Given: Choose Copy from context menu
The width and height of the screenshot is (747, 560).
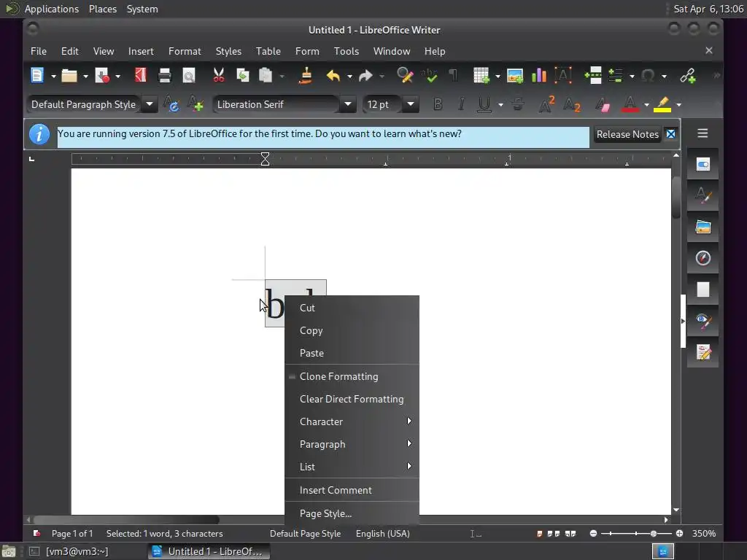Looking at the screenshot, I should click(352, 330).
